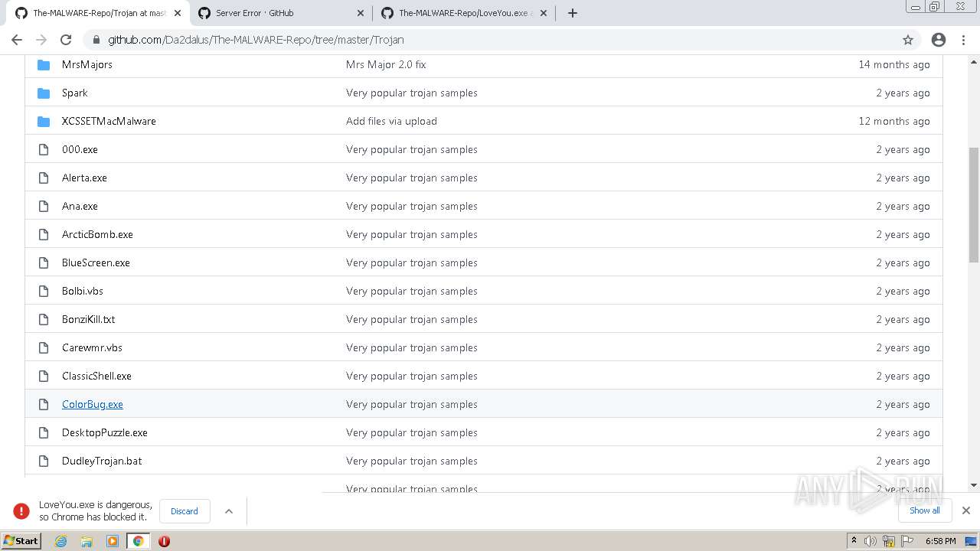Go back with the browser back arrow

(x=17, y=40)
